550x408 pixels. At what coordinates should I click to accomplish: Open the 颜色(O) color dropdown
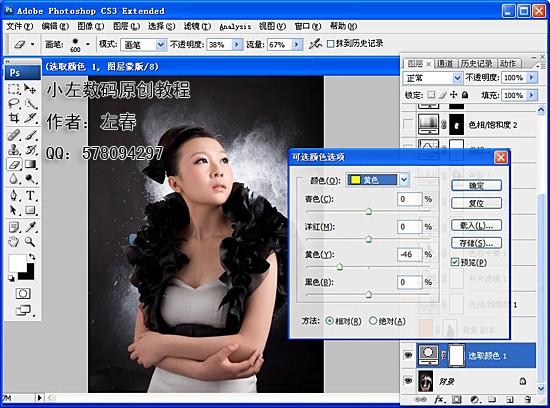coord(377,180)
